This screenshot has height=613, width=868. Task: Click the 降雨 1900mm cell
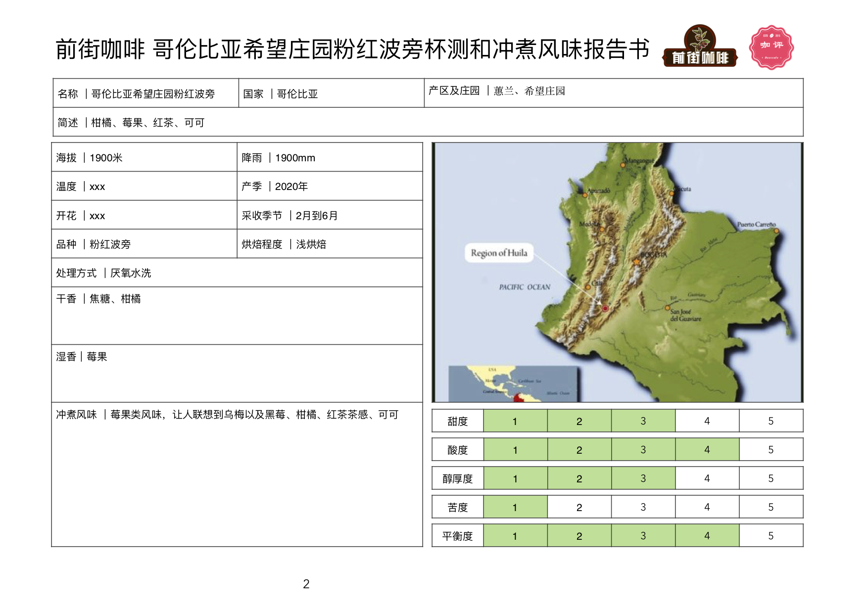(330, 157)
